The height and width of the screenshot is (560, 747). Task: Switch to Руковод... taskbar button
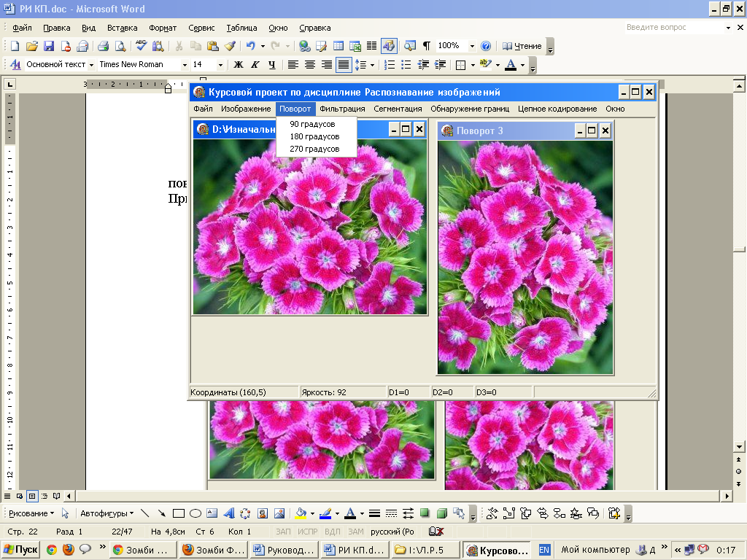click(x=284, y=550)
